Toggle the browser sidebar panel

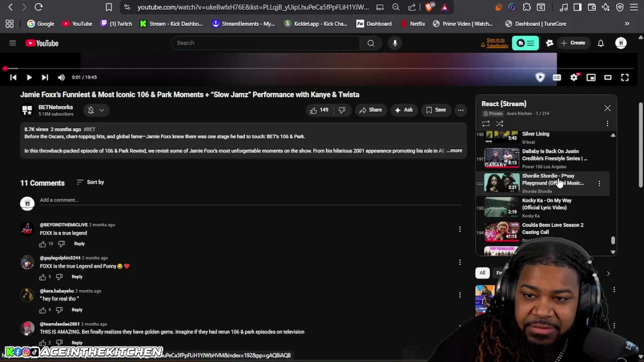[578, 7]
